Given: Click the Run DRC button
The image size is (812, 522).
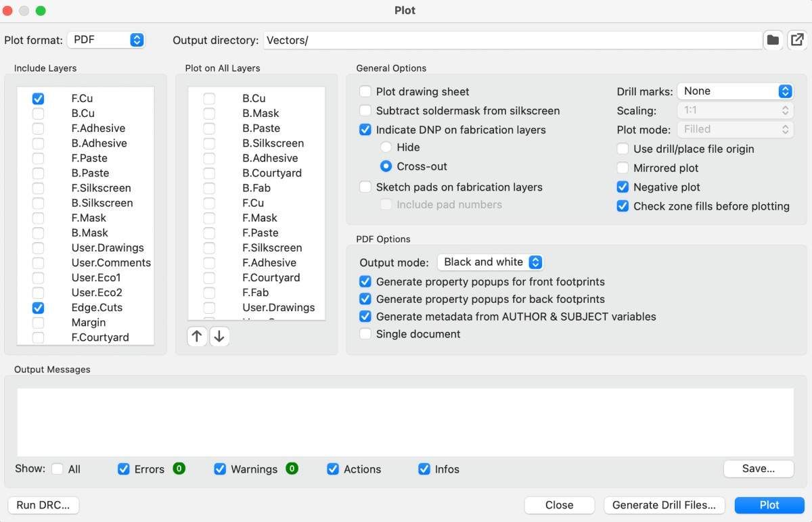Looking at the screenshot, I should click(43, 505).
